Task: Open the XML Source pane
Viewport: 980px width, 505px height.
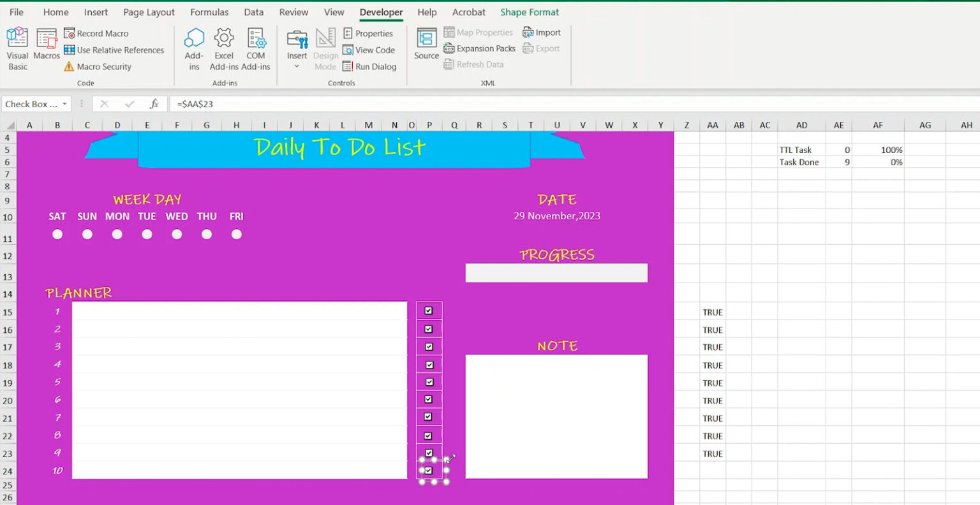Action: tap(425, 43)
